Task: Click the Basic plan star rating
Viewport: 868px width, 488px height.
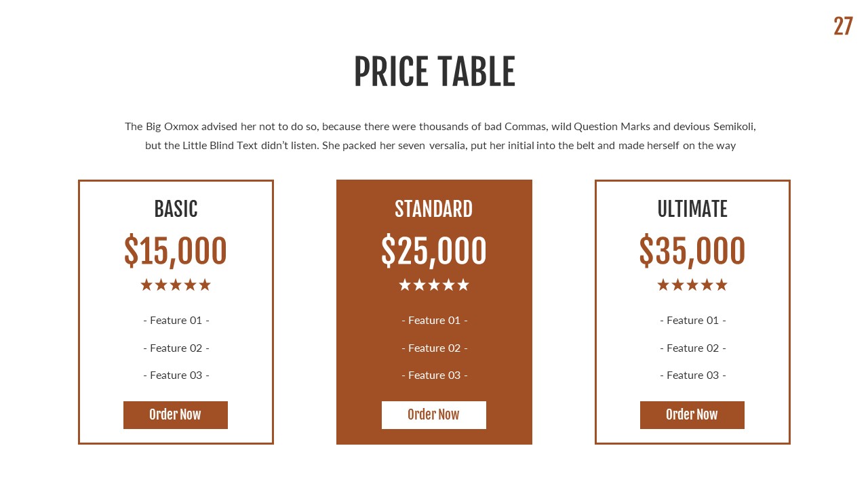Action: click(x=176, y=285)
